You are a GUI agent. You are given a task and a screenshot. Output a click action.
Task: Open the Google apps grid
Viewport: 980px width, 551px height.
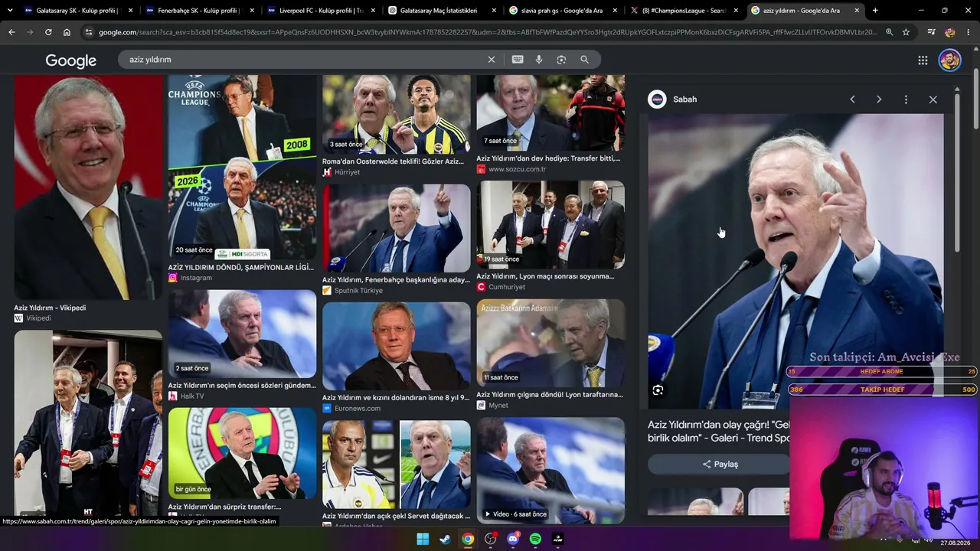923,60
